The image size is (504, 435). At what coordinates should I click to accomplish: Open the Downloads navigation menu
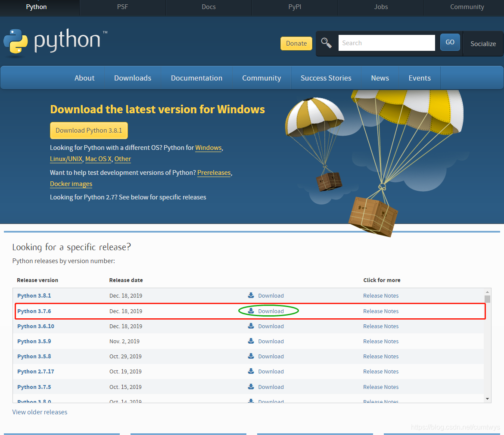click(x=133, y=78)
